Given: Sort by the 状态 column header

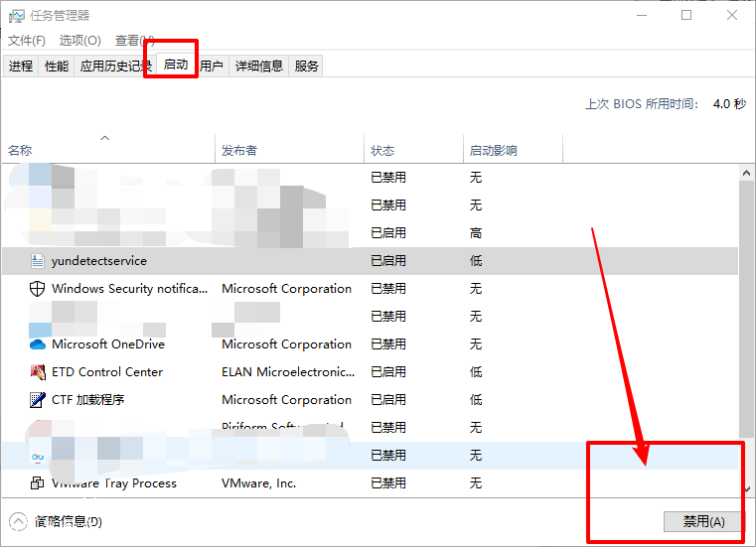Looking at the screenshot, I should [413, 150].
